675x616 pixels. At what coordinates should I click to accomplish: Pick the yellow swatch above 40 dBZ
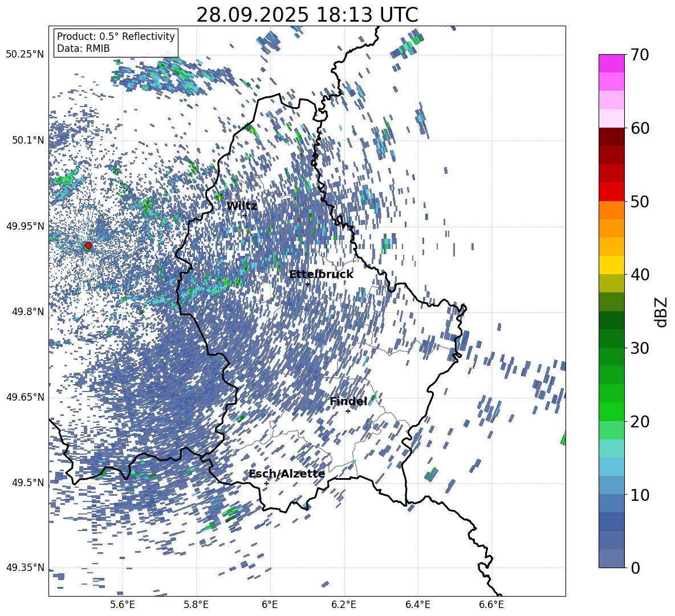pos(612,265)
